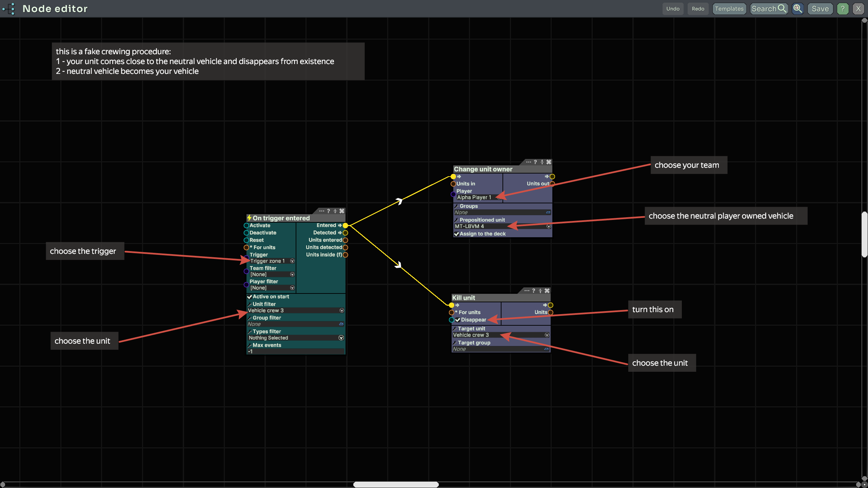868x488 pixels.
Task: Click the green help question mark icon
Action: (843, 9)
